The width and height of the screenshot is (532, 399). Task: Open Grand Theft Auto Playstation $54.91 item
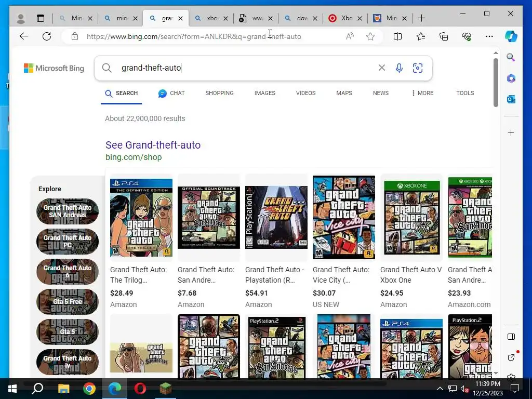[x=276, y=217]
